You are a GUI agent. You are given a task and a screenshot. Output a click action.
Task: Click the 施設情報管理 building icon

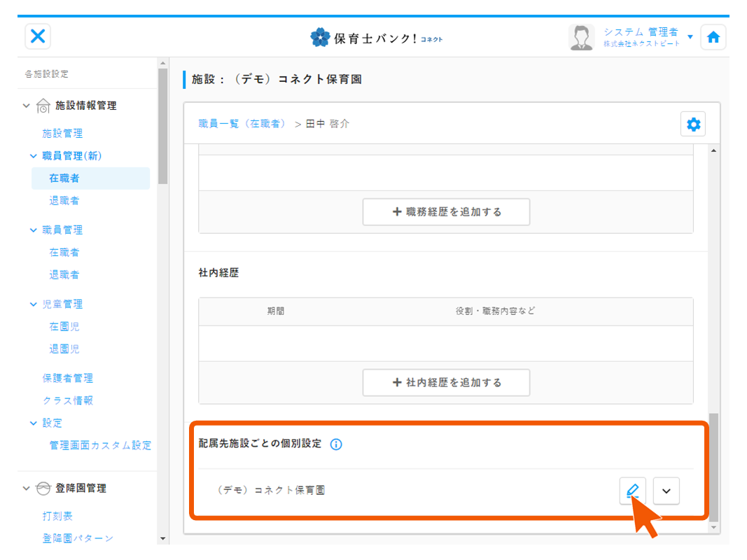pos(43,106)
